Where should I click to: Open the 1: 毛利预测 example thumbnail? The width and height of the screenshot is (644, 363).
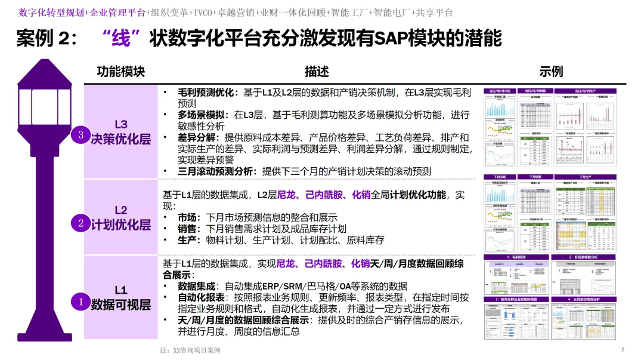516,274
